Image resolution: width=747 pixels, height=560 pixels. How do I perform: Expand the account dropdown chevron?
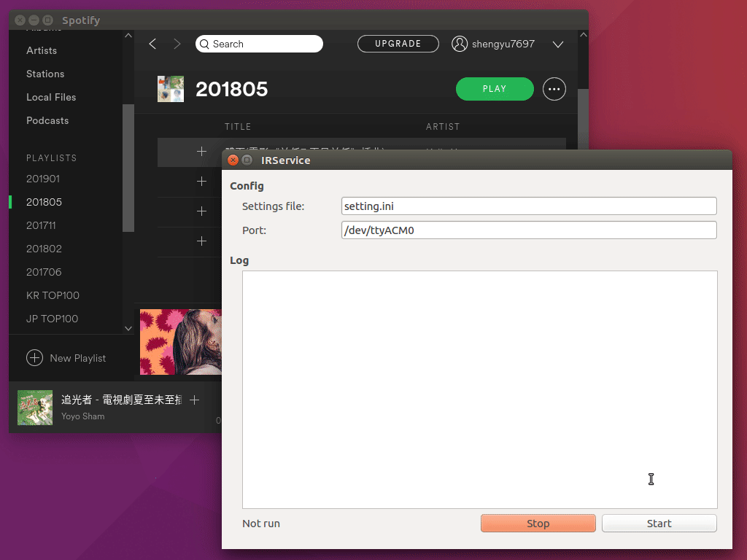tap(558, 44)
